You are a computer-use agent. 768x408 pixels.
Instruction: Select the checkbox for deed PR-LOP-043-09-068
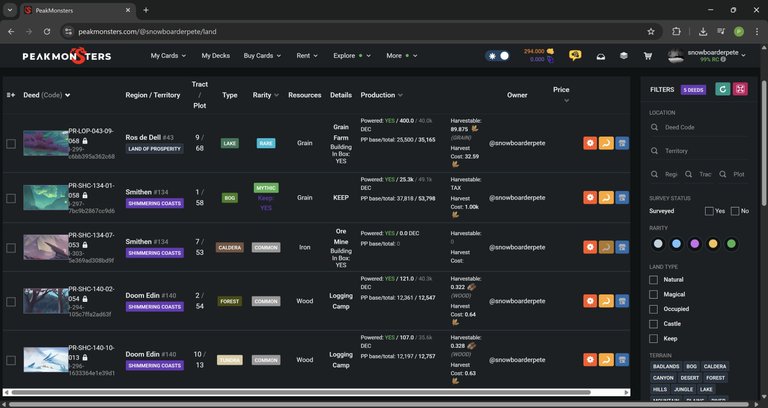point(11,144)
